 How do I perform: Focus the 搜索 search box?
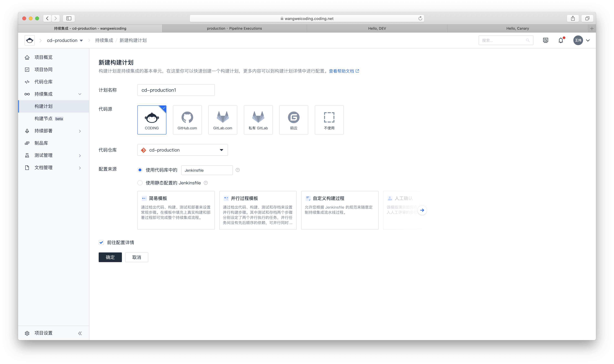click(506, 40)
